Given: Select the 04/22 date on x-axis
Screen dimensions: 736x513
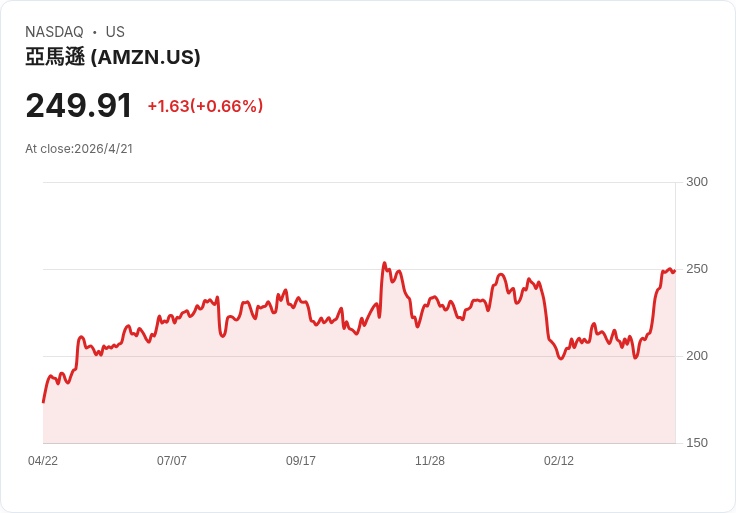Looking at the screenshot, I should [x=43, y=461].
